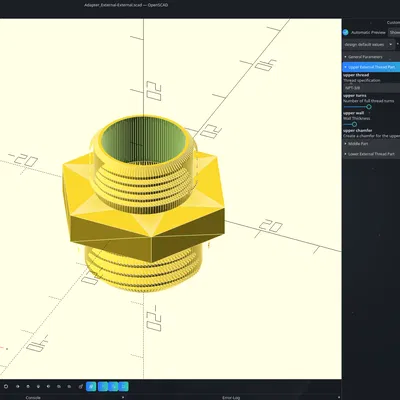Image resolution: width=400 pixels, height=400 pixels.
Task: Open the NPT-3/8 thread specification dropdown
Action: (x=371, y=88)
